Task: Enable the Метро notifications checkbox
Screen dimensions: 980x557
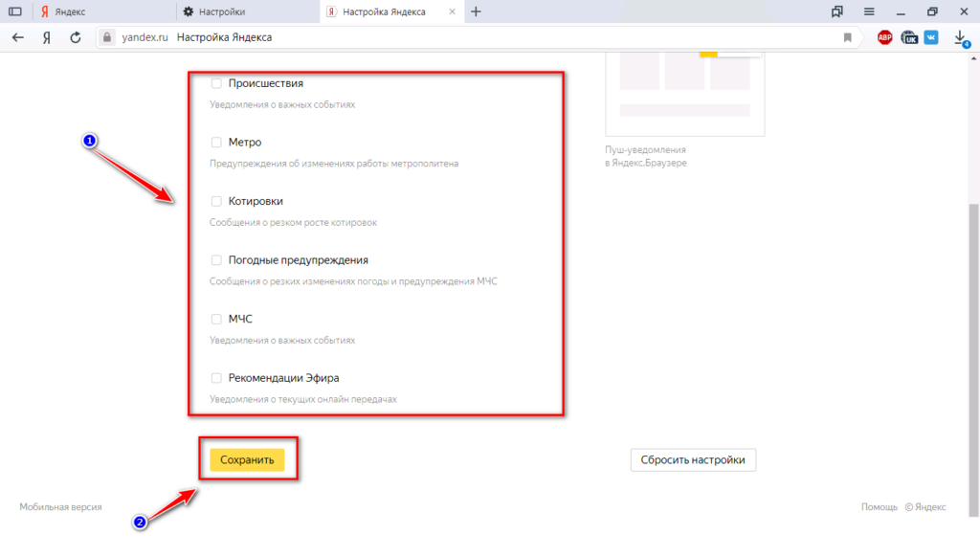Action: (x=216, y=142)
